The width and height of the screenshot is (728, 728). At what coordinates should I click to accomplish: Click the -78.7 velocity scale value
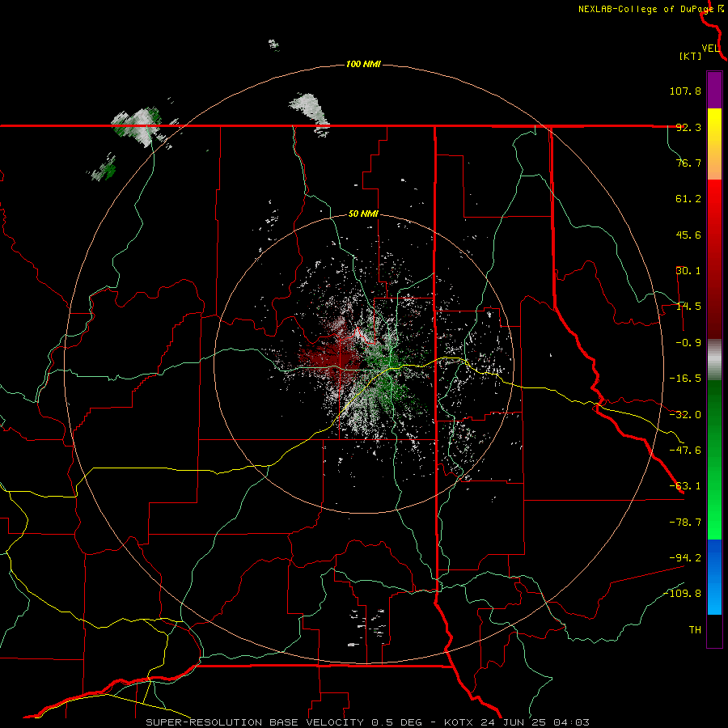[x=685, y=523]
